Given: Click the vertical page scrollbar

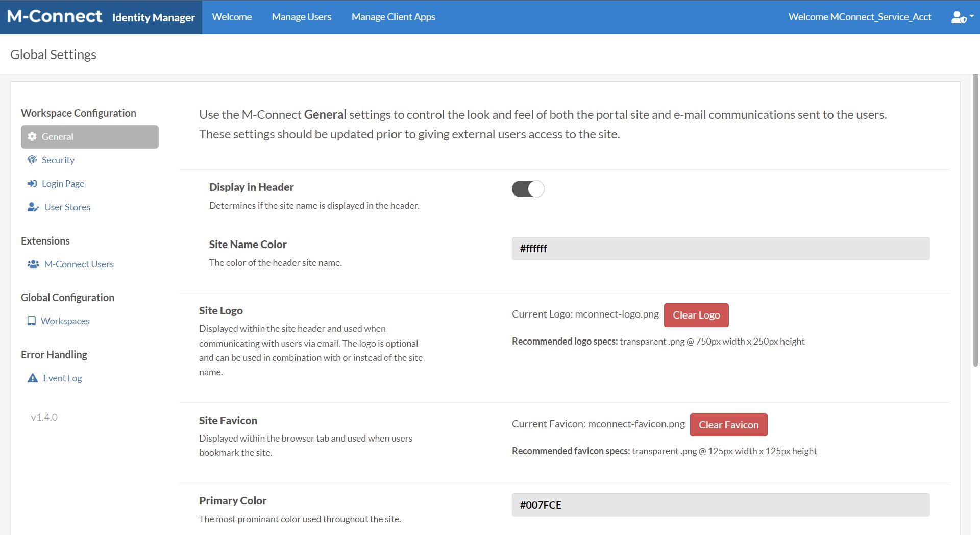Looking at the screenshot, I should [x=975, y=220].
